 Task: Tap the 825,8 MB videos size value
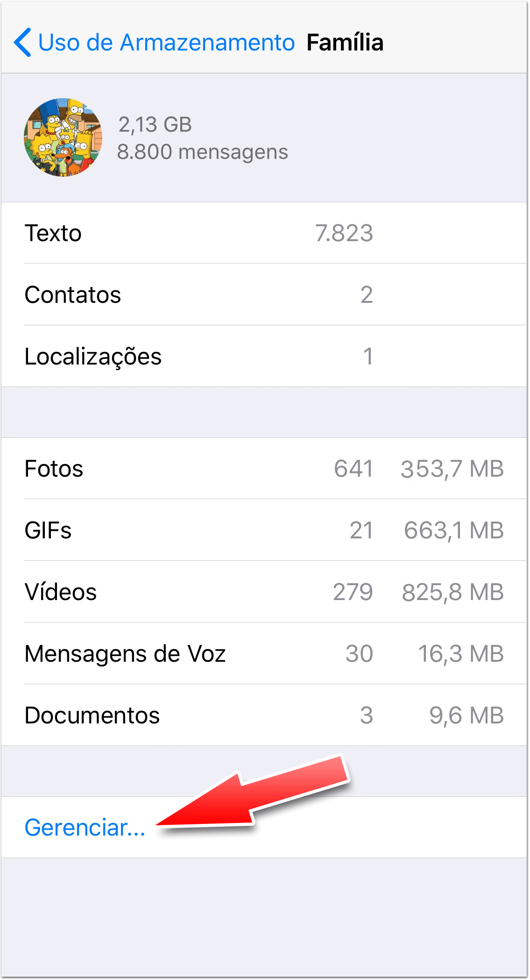[452, 592]
